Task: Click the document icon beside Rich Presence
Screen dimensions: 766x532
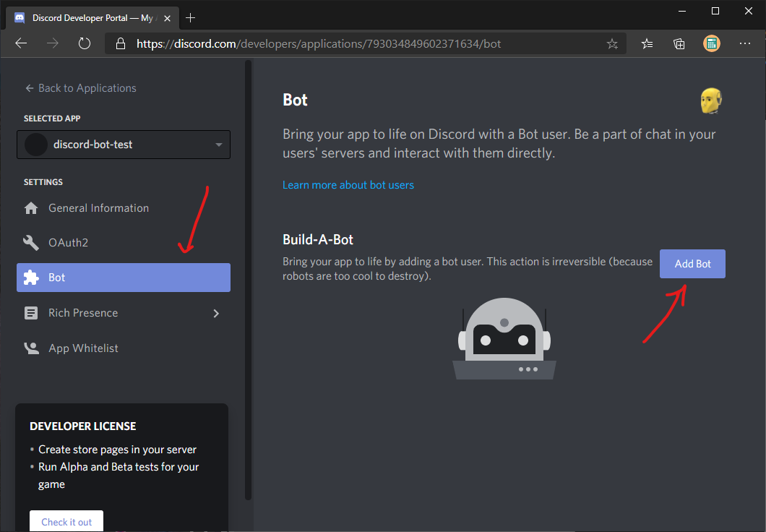Action: pos(31,313)
